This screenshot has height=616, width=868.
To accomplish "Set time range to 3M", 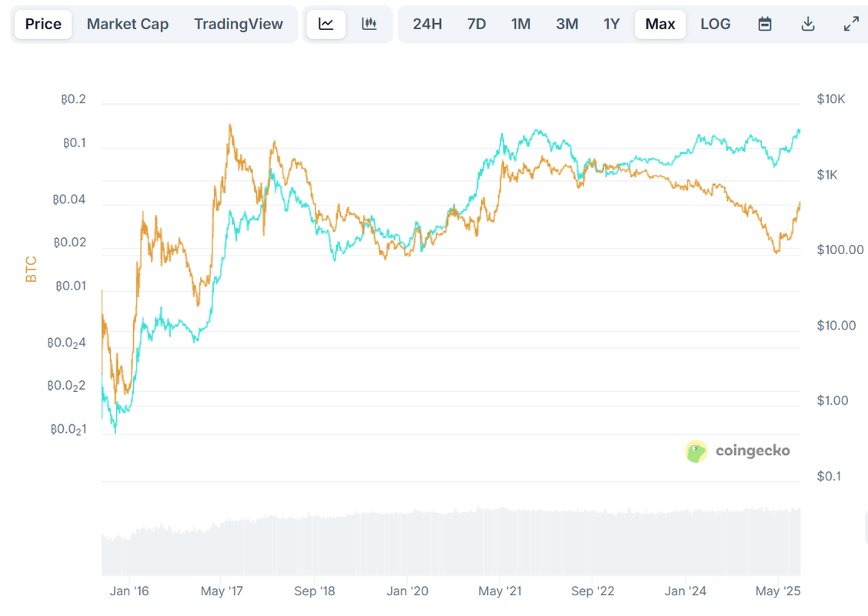I will point(567,25).
